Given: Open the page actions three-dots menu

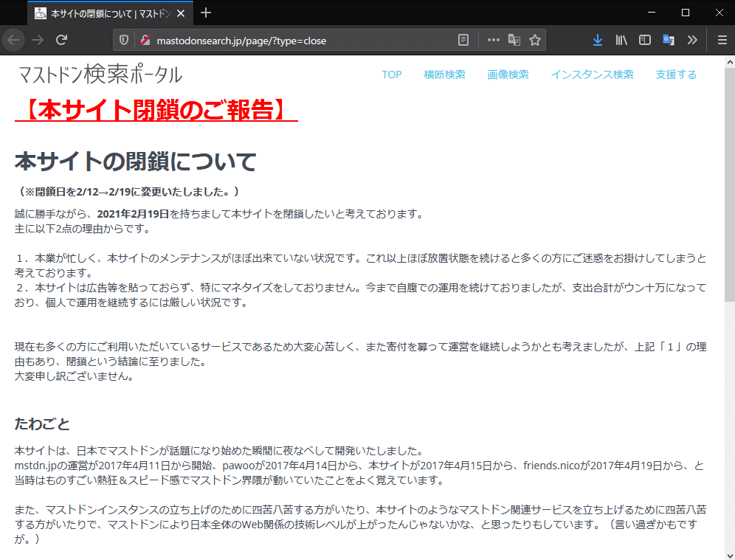Looking at the screenshot, I should (493, 41).
